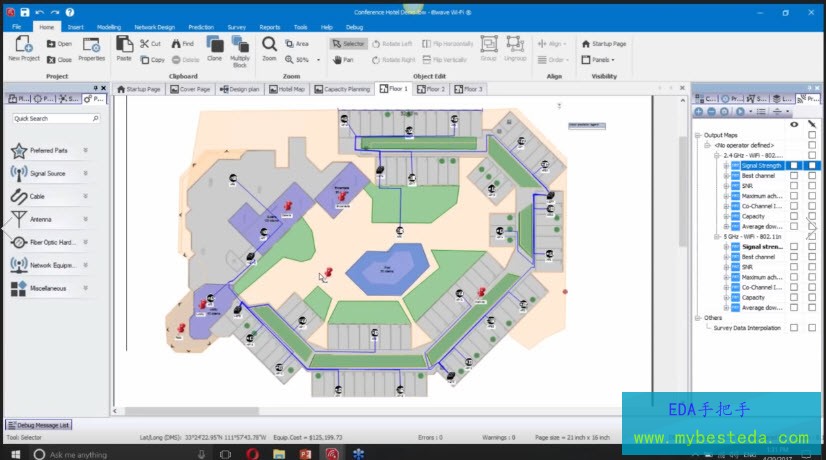Open the Panels dropdown in Visibility
This screenshot has height=460, width=826.
coord(602,60)
